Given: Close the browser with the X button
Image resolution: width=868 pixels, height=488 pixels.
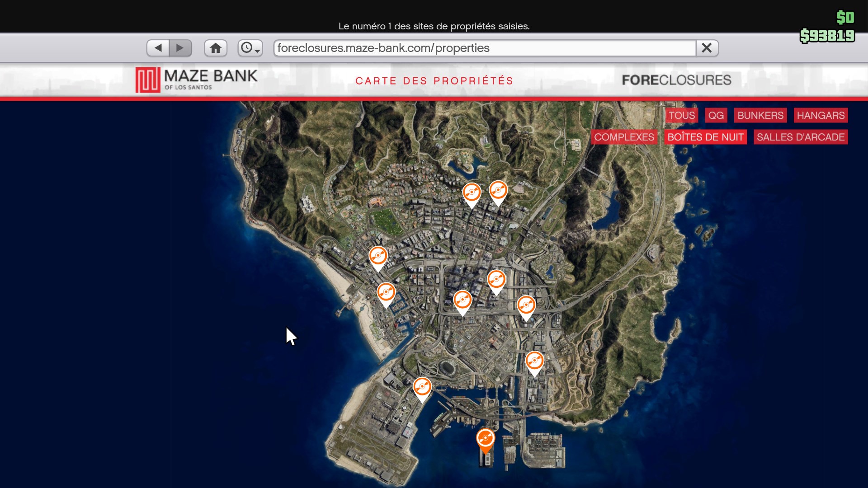Looking at the screenshot, I should pos(707,48).
